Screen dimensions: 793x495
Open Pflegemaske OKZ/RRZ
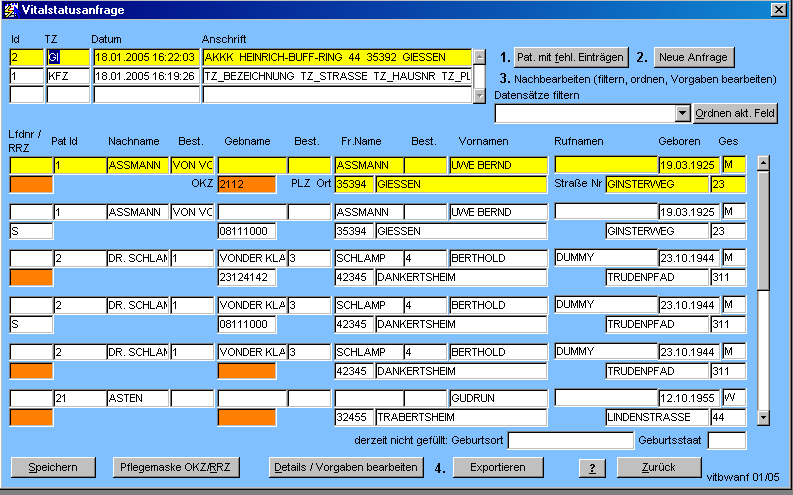click(x=175, y=467)
